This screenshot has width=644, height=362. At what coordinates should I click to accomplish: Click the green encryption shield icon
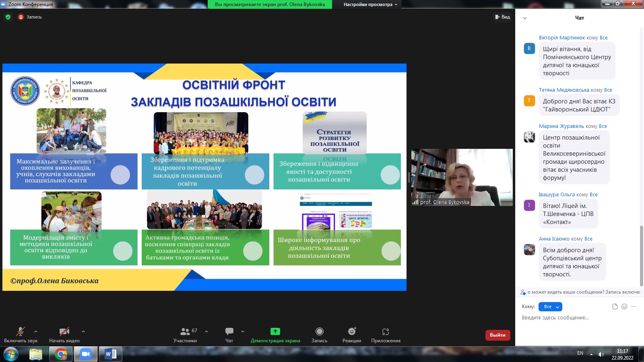tap(8, 17)
